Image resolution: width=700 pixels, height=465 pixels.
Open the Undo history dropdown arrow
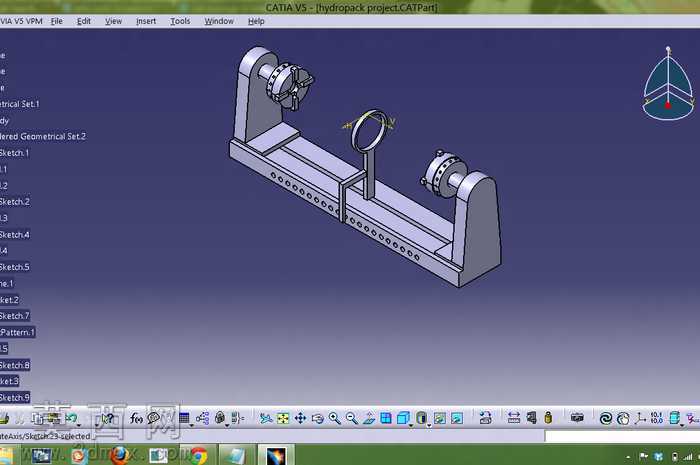pos(79,425)
